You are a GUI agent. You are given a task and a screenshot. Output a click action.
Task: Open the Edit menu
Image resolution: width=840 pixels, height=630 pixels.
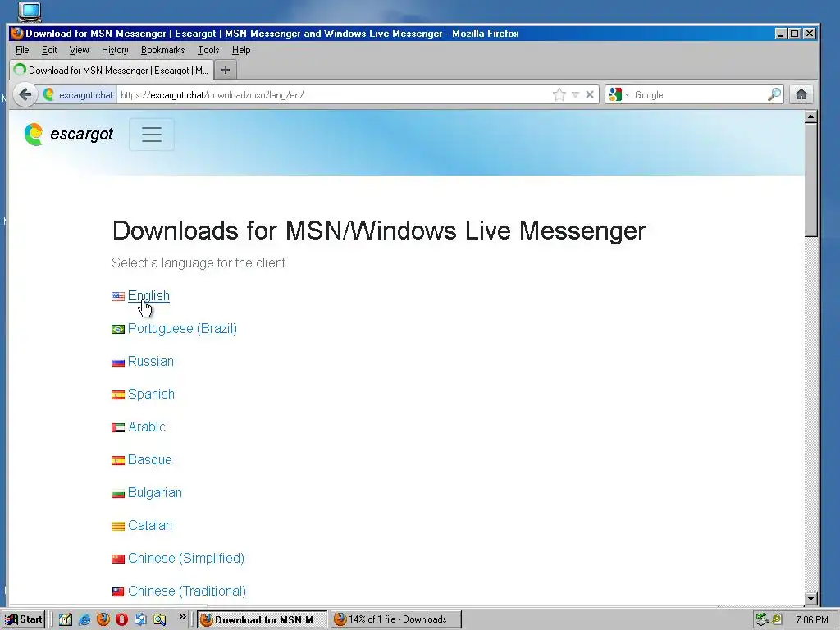pos(49,50)
